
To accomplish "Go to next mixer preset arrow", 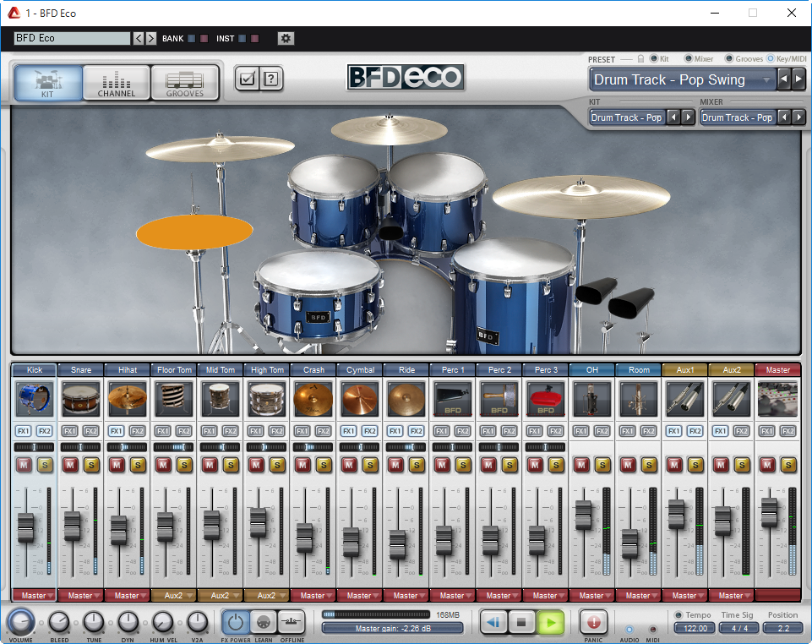I will tap(799, 117).
